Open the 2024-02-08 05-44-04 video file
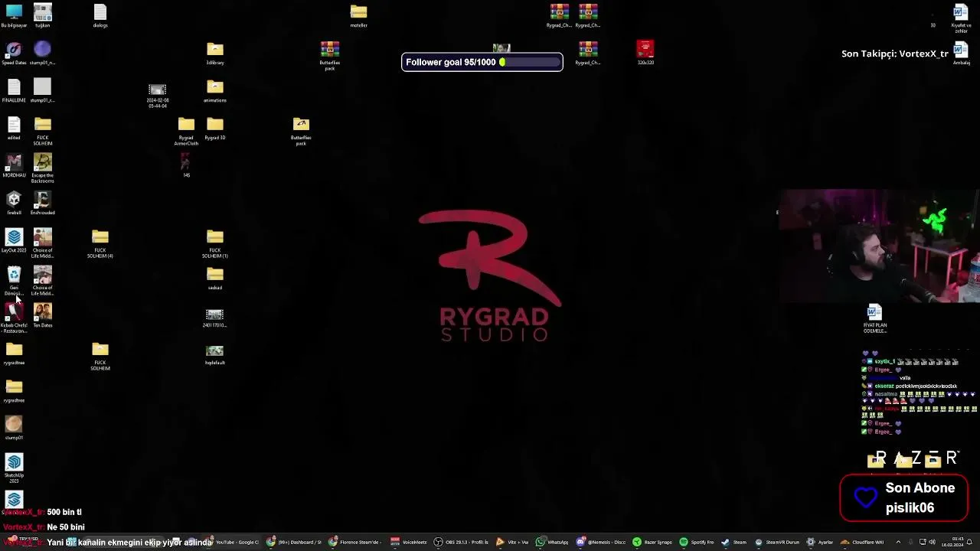This screenshot has height=551, width=980. point(158,95)
